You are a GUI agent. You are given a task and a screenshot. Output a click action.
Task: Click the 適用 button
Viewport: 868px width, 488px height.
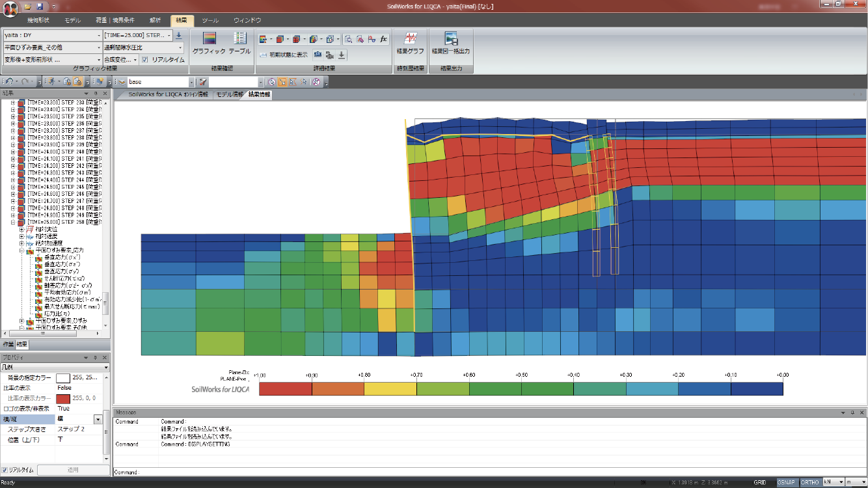click(73, 470)
